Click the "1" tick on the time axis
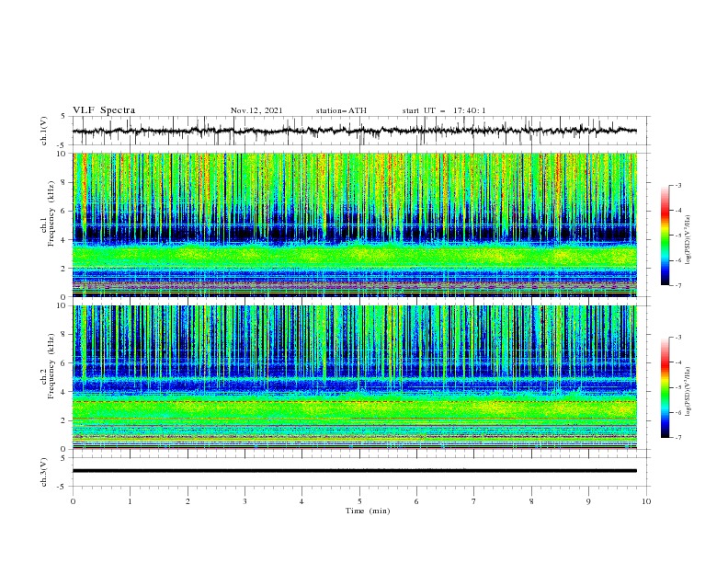Screen dimensions: 728x563 (130, 501)
